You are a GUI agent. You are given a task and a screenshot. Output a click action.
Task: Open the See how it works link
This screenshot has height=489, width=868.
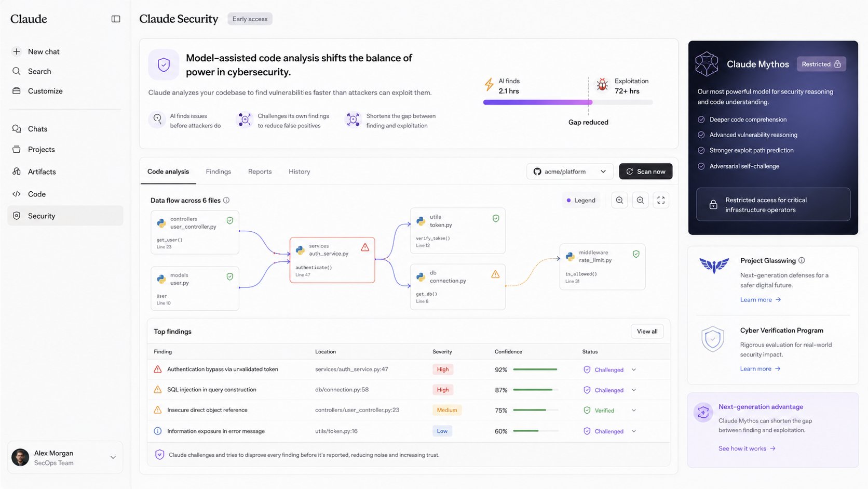(747, 448)
